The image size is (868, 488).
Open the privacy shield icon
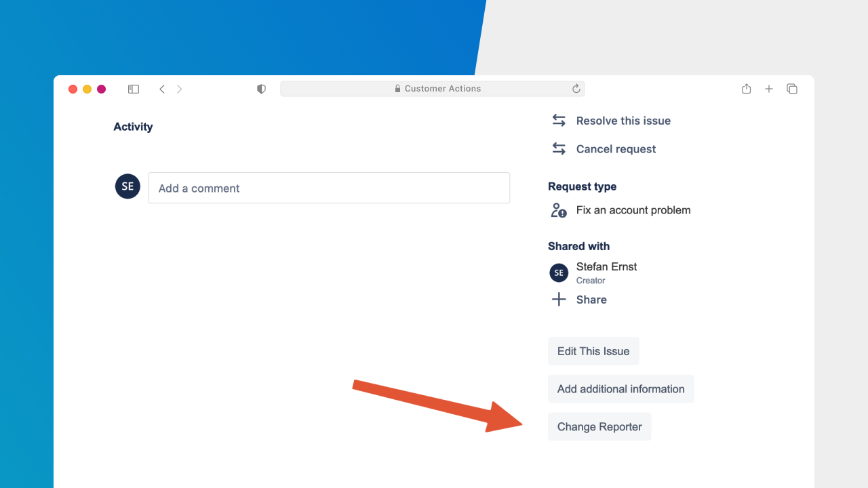[x=261, y=89]
